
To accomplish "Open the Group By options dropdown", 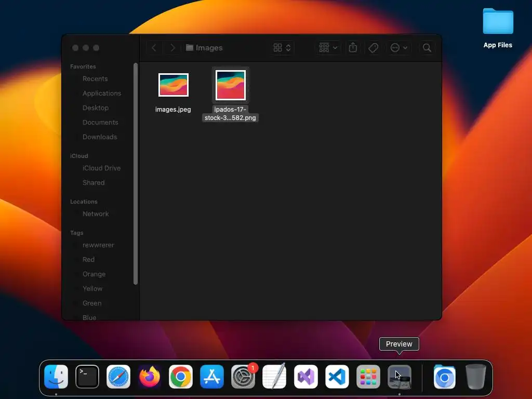I will (328, 48).
